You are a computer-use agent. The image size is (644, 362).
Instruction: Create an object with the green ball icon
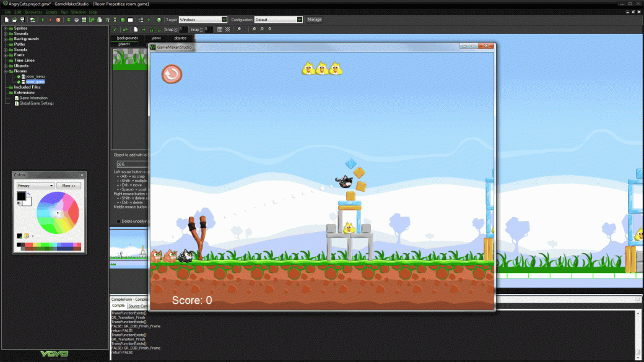123,20
